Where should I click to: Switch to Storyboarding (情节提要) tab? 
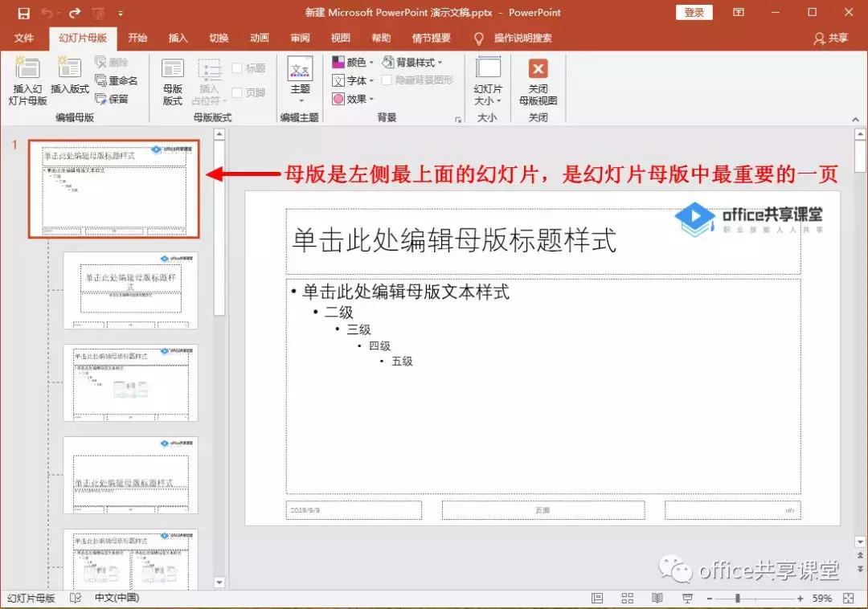pos(432,39)
